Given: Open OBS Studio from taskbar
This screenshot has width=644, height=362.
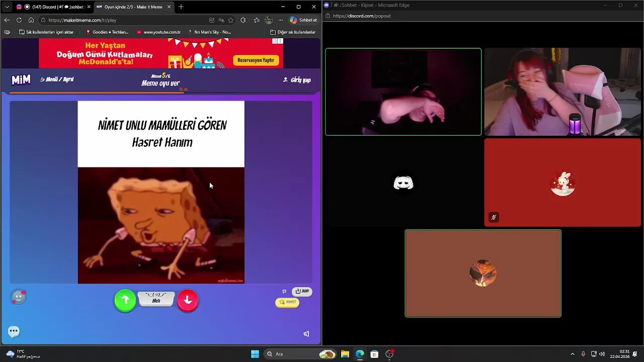Looking at the screenshot, I should (x=389, y=354).
